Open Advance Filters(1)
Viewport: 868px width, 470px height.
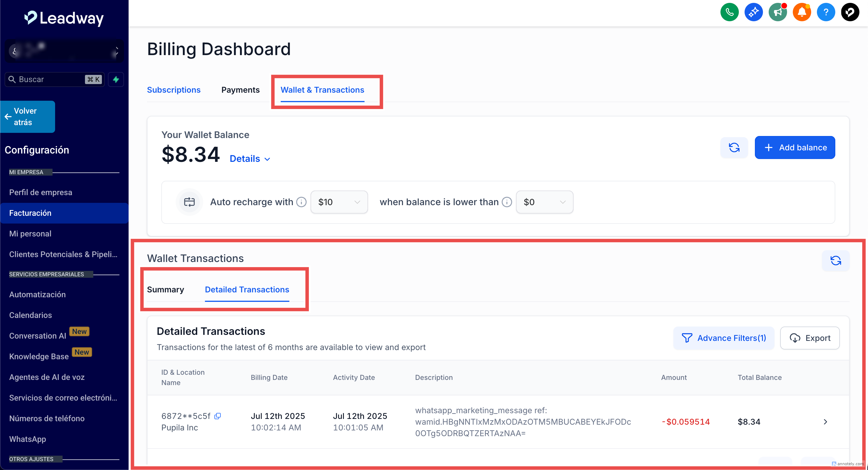tap(723, 338)
